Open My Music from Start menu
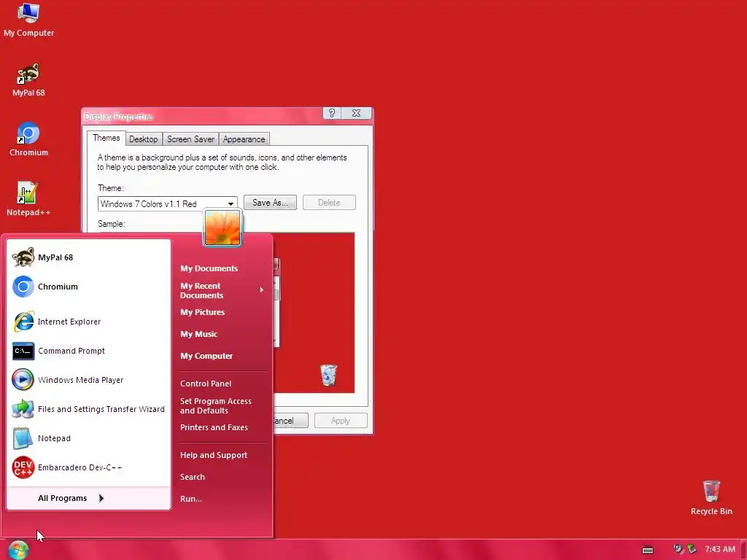This screenshot has height=560, width=747. click(x=198, y=334)
